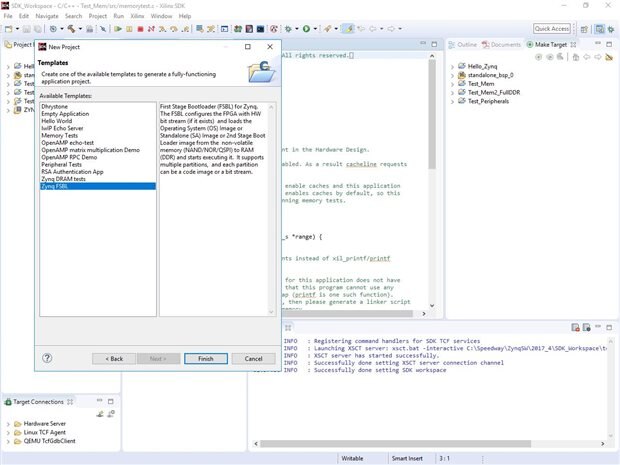Switch to the Outline tab

coord(465,44)
